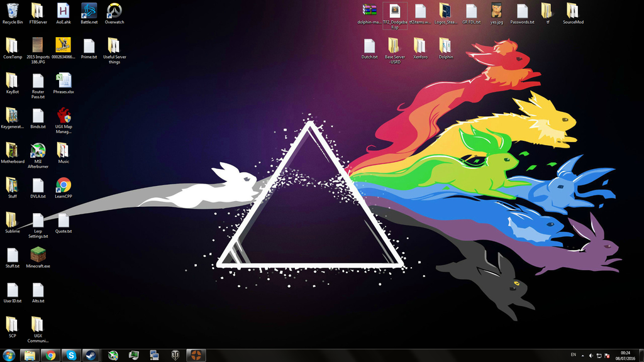
Task: Select the Useful Server things folder
Action: click(114, 50)
